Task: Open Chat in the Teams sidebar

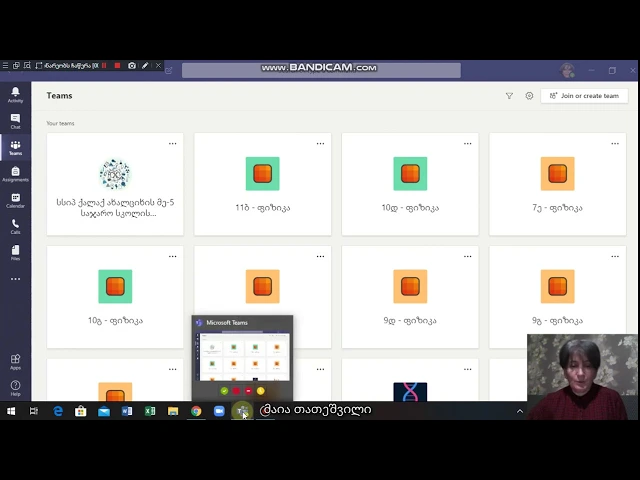Action: (x=15, y=121)
